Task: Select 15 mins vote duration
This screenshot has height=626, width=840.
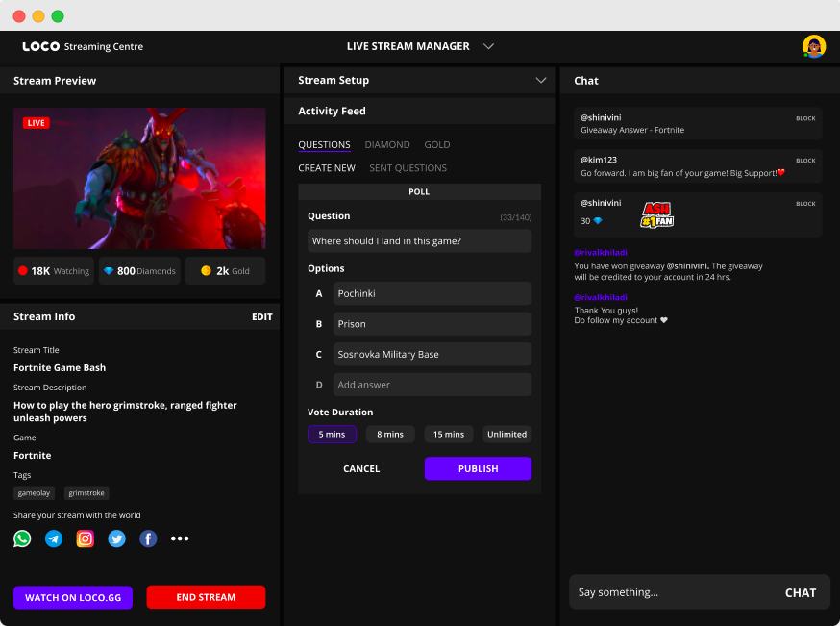Action: [x=449, y=434]
